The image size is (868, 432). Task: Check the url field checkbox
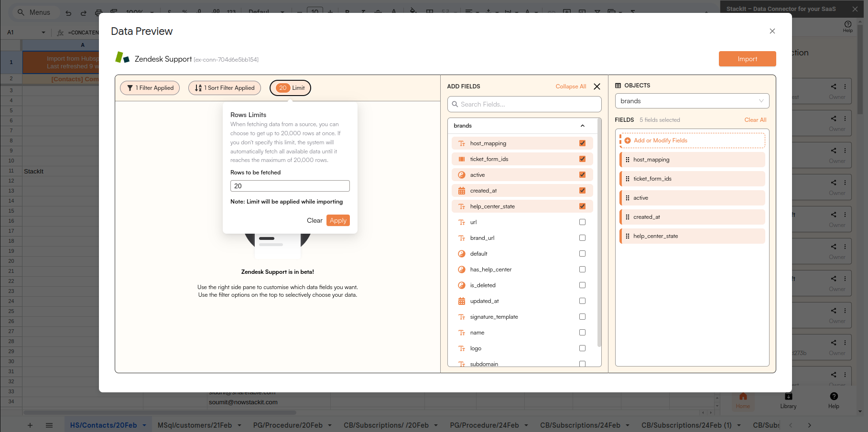pyautogui.click(x=582, y=222)
